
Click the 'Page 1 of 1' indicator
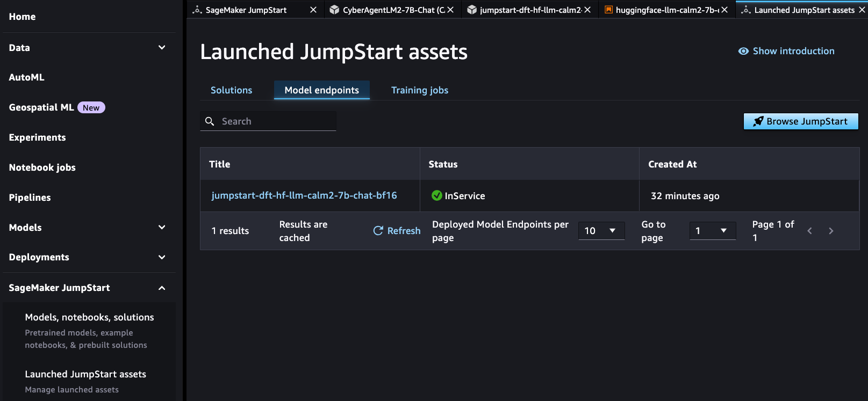point(773,231)
